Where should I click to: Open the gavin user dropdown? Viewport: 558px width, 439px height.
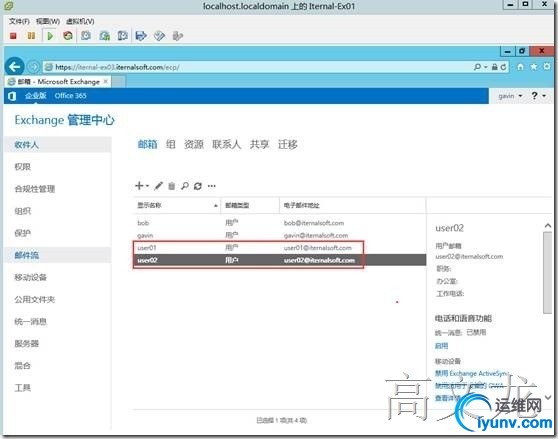pyautogui.click(x=510, y=96)
